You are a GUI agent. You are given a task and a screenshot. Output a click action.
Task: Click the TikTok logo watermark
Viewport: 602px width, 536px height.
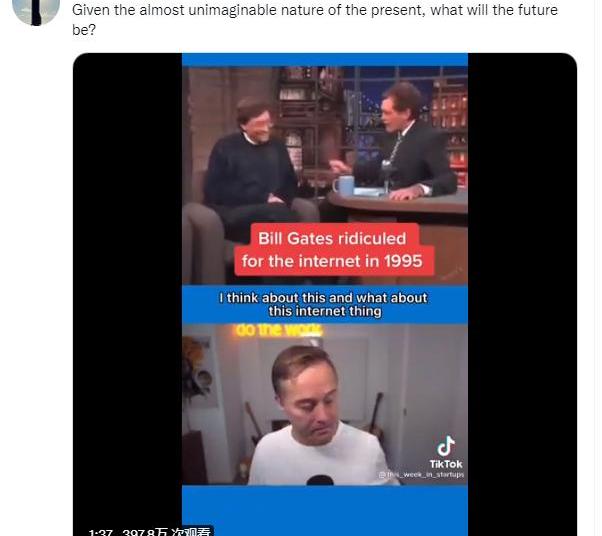pos(446,452)
